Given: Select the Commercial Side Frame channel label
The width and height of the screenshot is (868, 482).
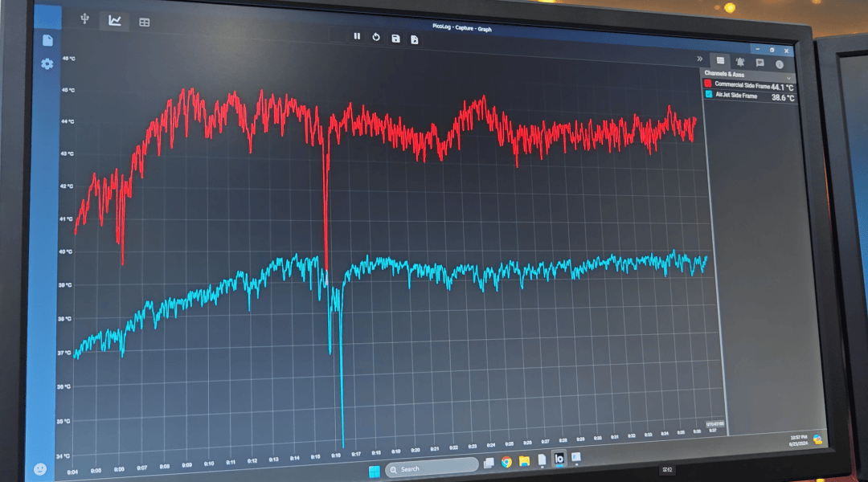Looking at the screenshot, I should click(742, 85).
